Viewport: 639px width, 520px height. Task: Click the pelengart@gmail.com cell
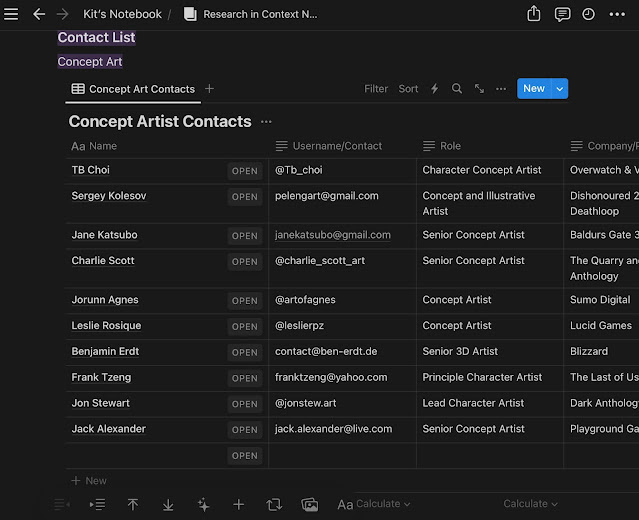(343, 204)
